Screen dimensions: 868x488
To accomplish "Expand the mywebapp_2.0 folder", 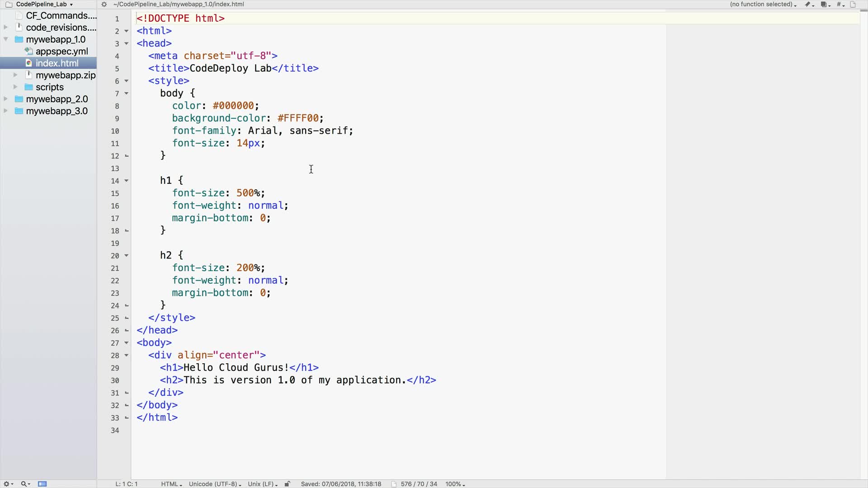I will (6, 99).
